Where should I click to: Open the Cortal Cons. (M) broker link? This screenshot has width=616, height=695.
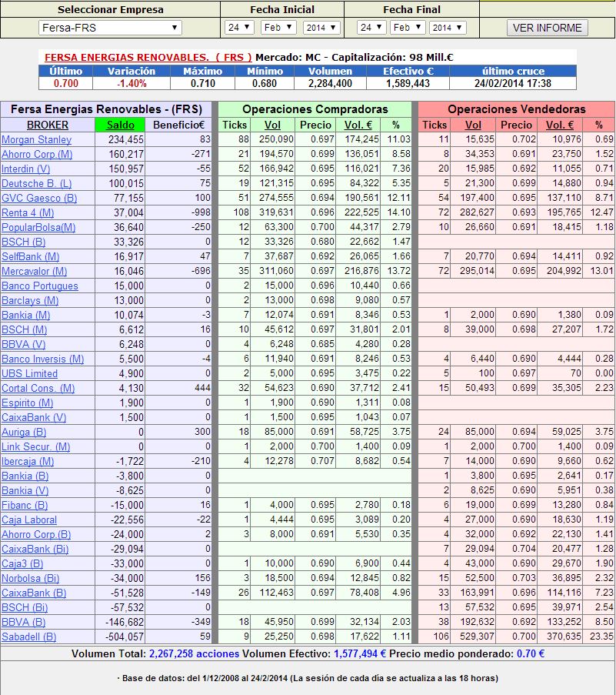tap(38, 388)
